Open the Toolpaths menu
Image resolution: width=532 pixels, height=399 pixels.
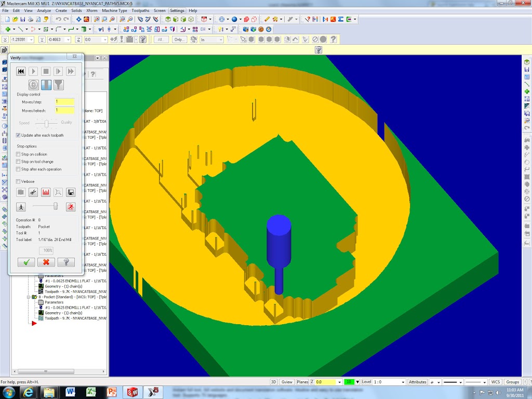coord(140,10)
